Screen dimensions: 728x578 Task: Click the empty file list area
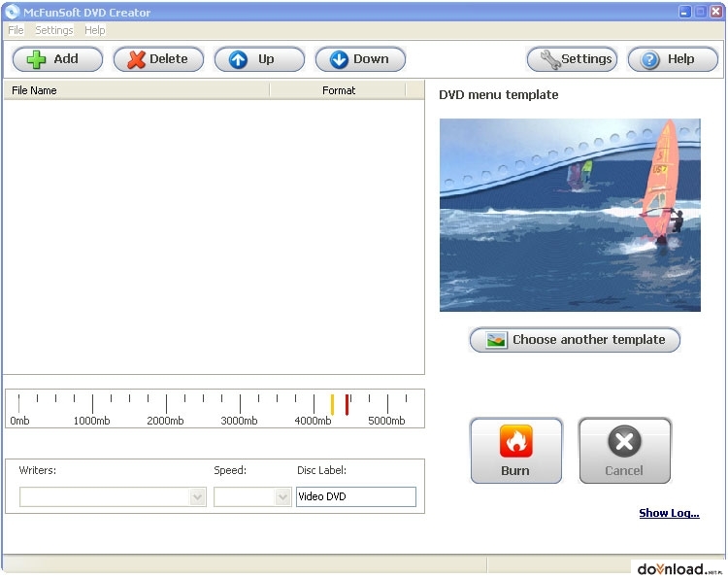coord(214,237)
